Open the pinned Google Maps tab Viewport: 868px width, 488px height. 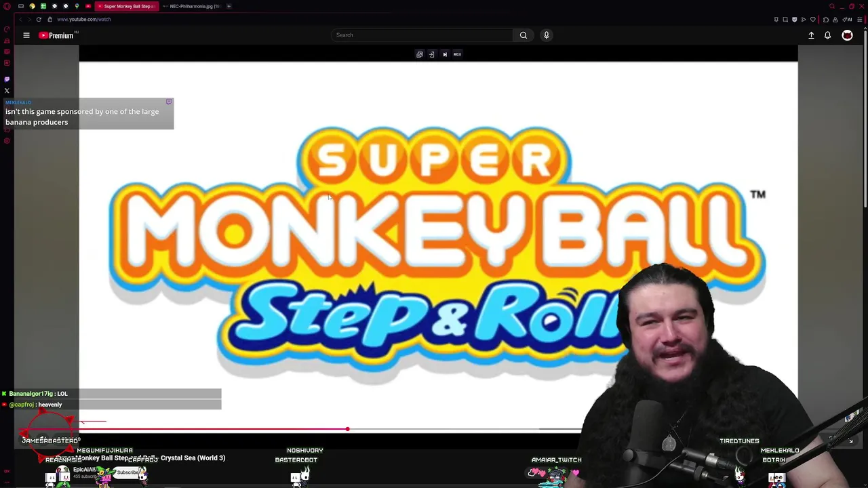(x=77, y=6)
